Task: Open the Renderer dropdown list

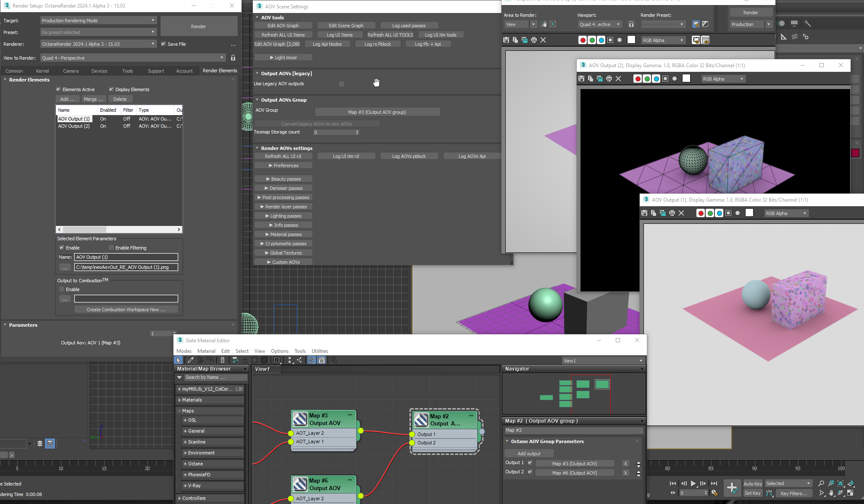Action: click(98, 44)
